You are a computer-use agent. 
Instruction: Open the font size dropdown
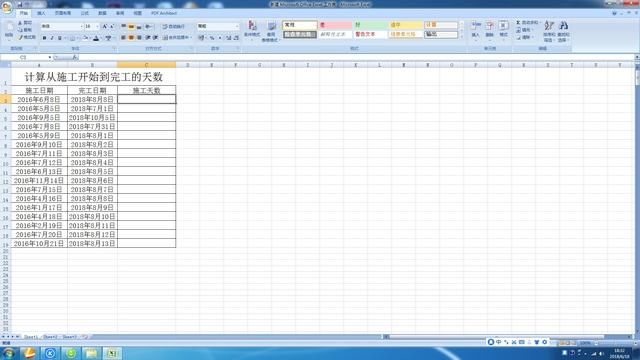pos(97,26)
